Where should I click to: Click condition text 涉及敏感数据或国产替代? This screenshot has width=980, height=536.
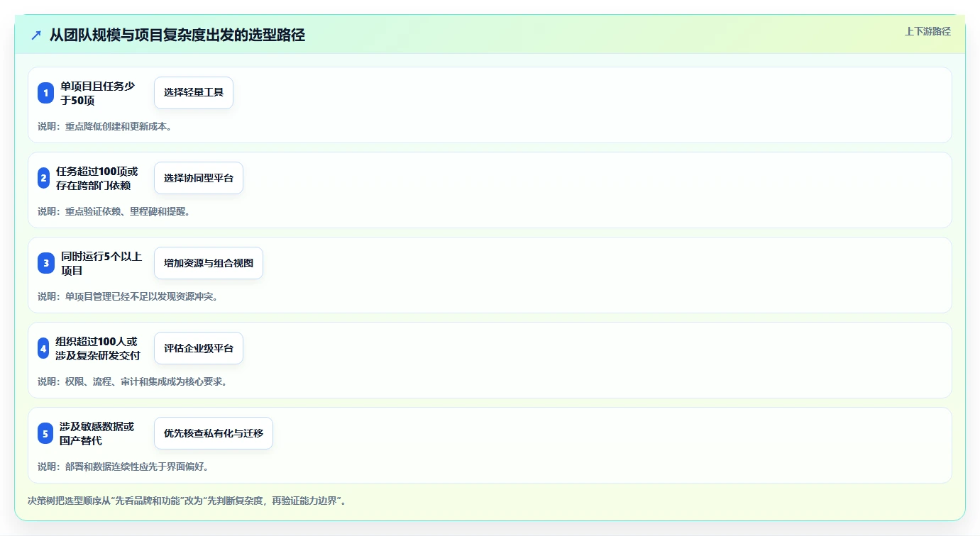click(x=97, y=433)
